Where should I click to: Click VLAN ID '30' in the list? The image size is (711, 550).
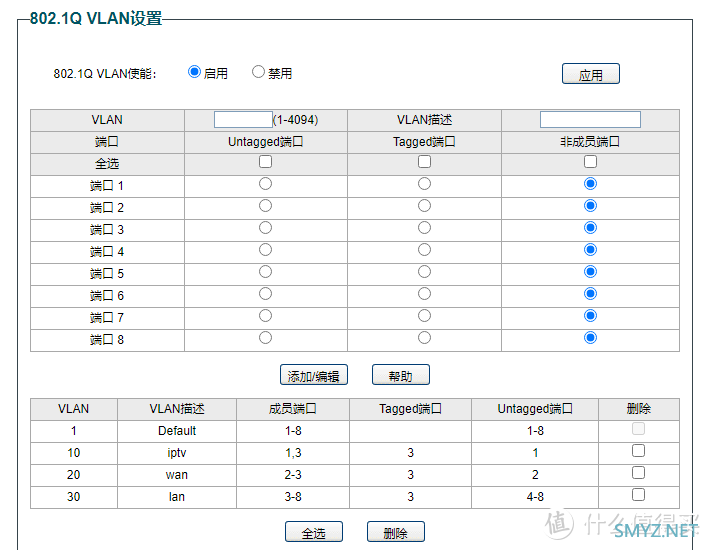pyautogui.click(x=73, y=497)
